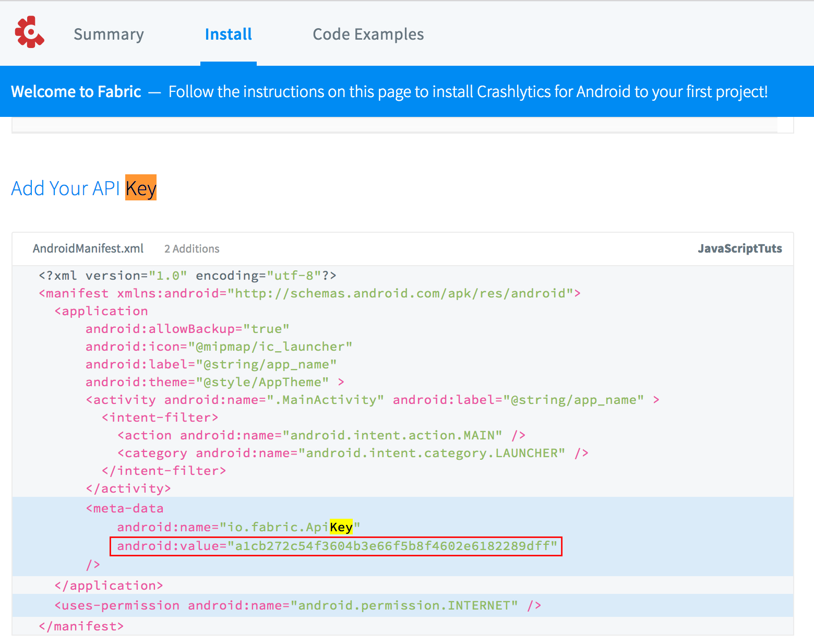Click the meta-data opening tag line
Image resolution: width=814 pixels, height=644 pixels.
(125, 508)
